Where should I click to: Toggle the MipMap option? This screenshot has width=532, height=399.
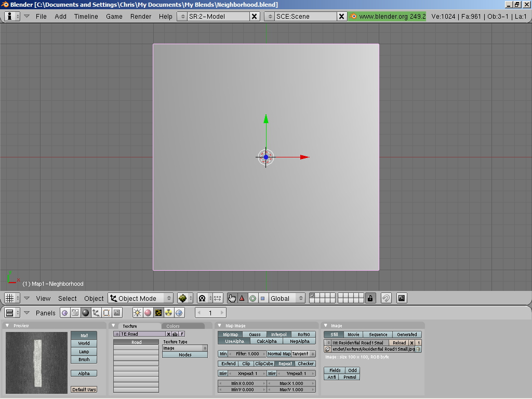tap(230, 335)
